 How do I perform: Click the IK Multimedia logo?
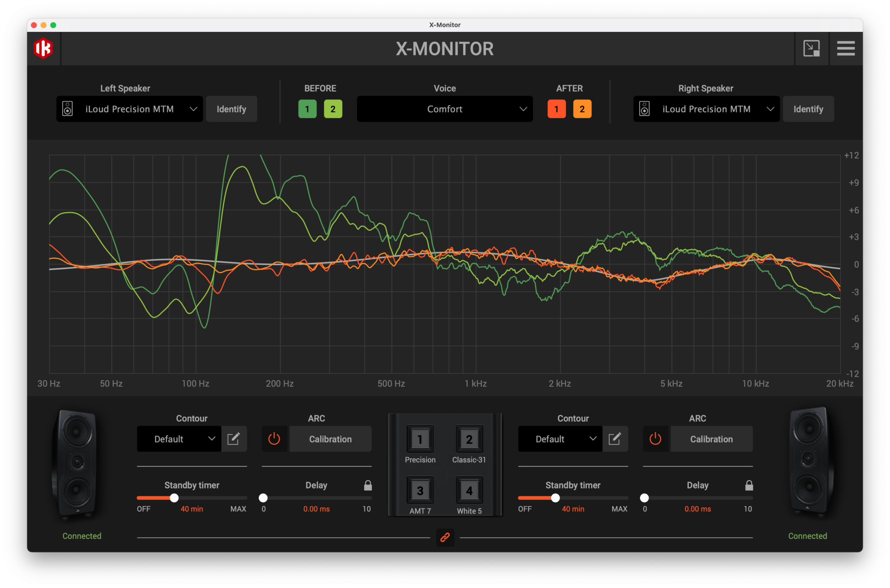(43, 49)
